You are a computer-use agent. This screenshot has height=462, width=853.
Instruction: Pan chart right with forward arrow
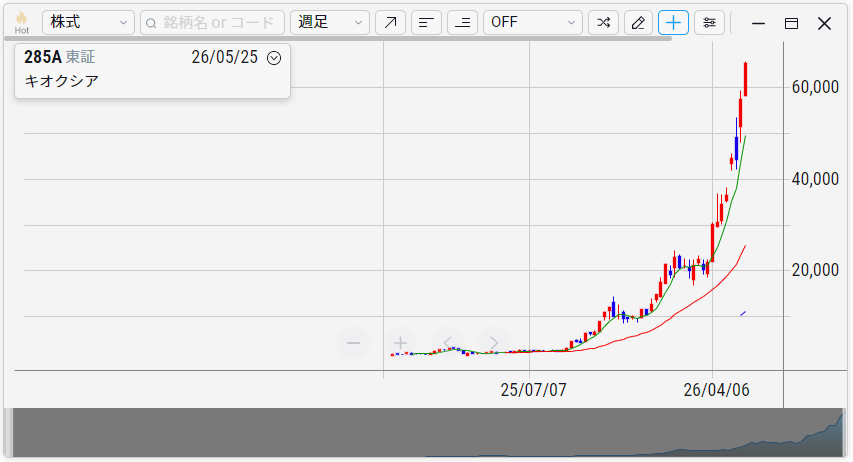pos(494,343)
